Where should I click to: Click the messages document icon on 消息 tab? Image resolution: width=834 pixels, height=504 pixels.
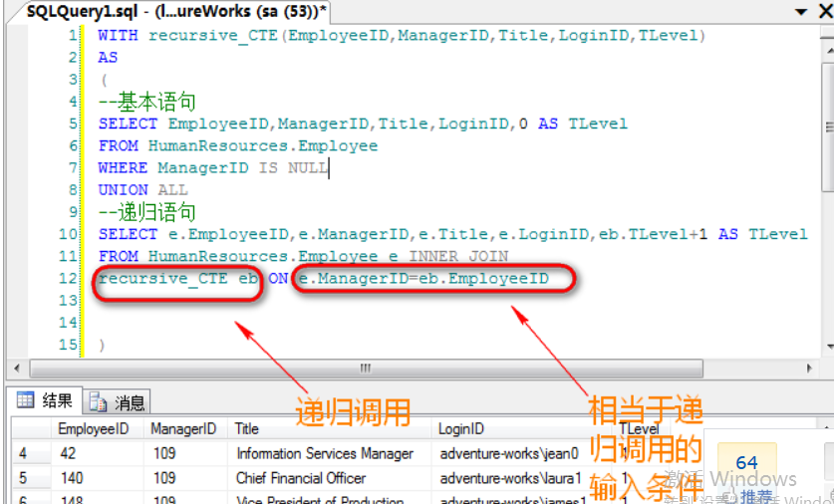pyautogui.click(x=98, y=402)
